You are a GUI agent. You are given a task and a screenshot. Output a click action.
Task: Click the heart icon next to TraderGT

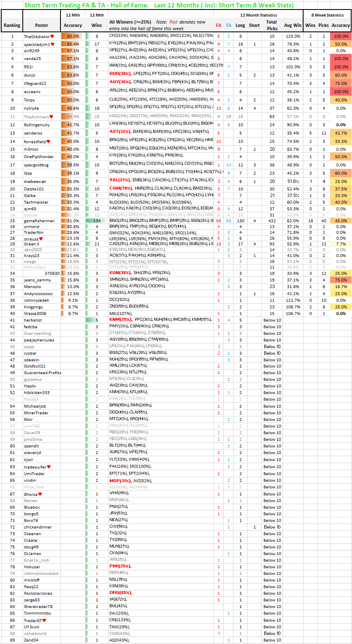[x=44, y=620]
